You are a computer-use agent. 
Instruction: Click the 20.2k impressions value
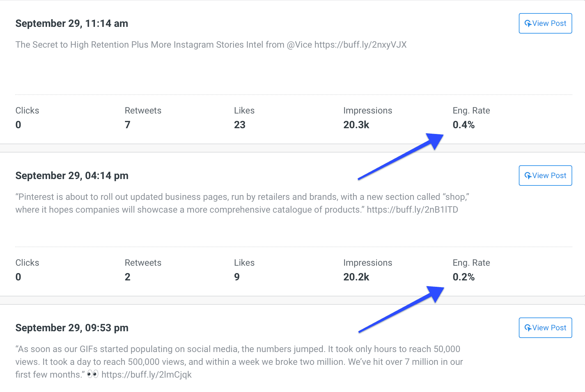(356, 277)
